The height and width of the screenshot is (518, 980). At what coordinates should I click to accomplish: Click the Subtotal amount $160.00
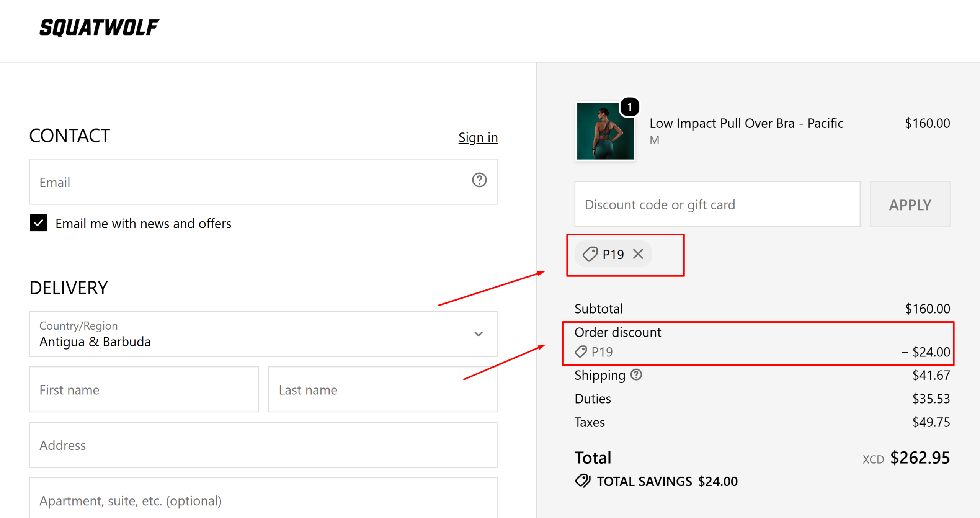click(x=927, y=309)
